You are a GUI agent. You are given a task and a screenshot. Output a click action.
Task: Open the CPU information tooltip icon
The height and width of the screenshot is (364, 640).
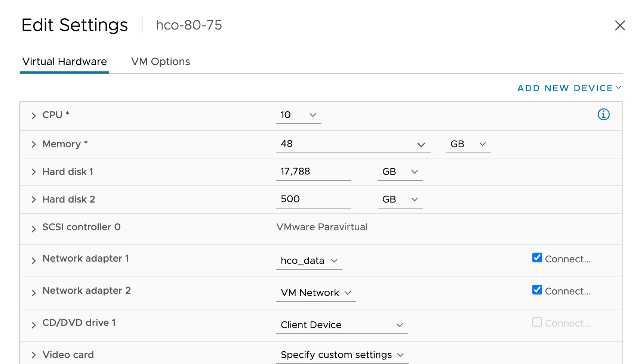(603, 115)
